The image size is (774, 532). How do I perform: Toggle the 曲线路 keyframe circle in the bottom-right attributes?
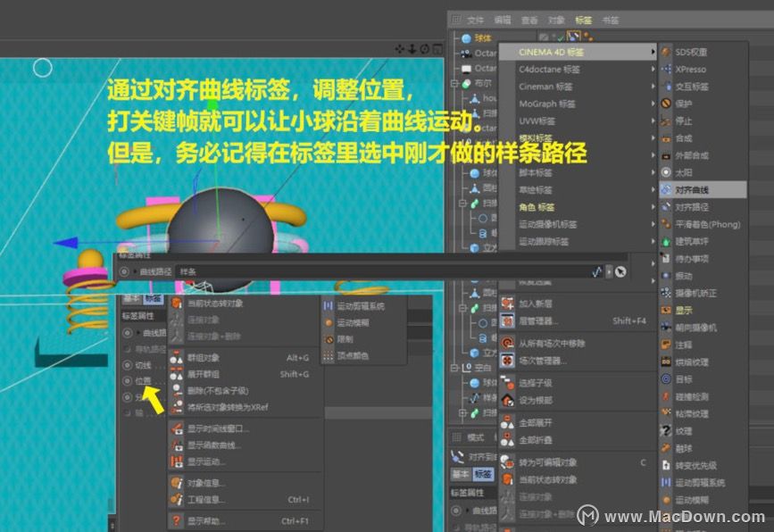456,511
